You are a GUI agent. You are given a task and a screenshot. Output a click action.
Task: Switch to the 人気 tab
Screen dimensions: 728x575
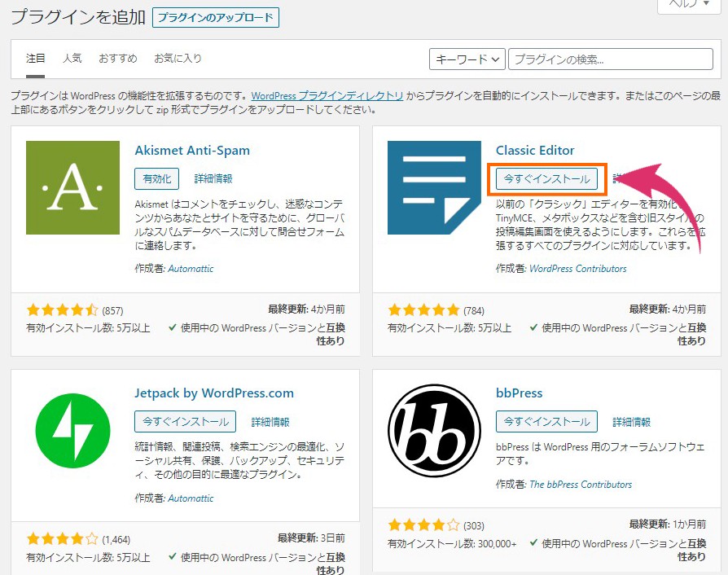point(72,59)
